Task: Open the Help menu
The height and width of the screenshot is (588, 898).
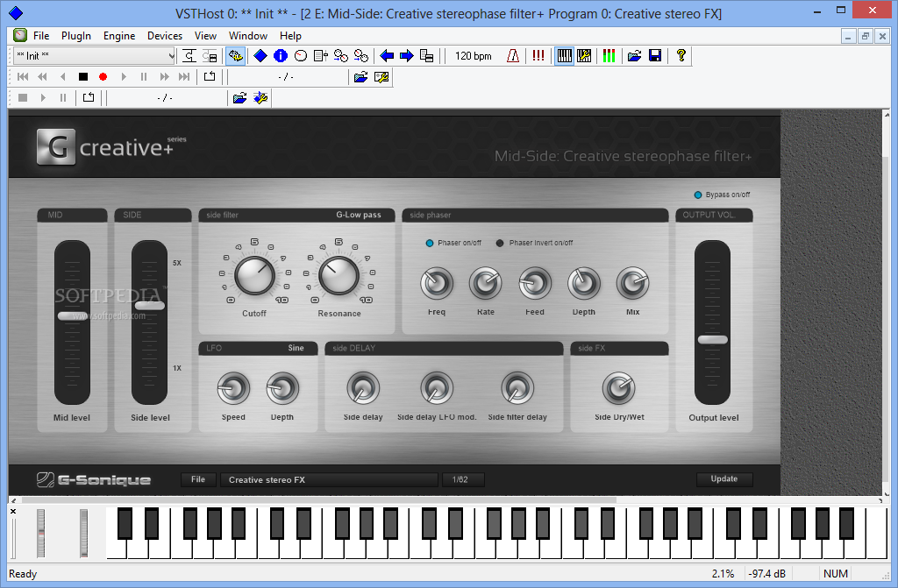Action: [x=290, y=36]
